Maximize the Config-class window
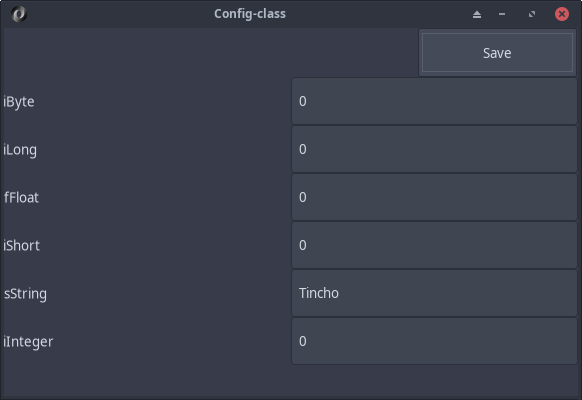 532,14
